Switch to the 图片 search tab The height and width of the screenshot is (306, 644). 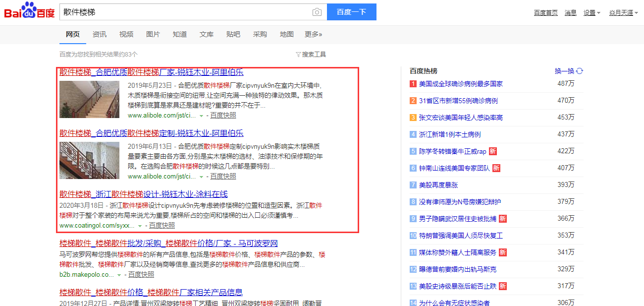(153, 34)
